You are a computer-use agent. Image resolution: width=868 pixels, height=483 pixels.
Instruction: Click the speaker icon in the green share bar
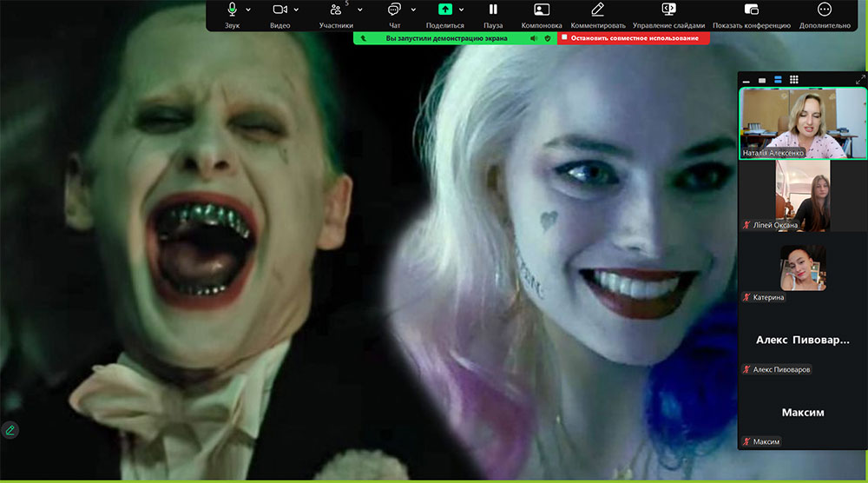click(534, 38)
